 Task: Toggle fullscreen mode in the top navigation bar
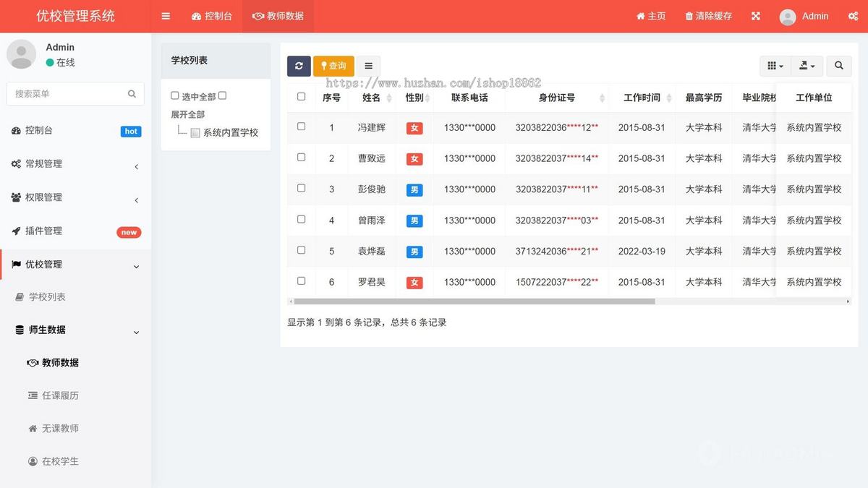[755, 15]
